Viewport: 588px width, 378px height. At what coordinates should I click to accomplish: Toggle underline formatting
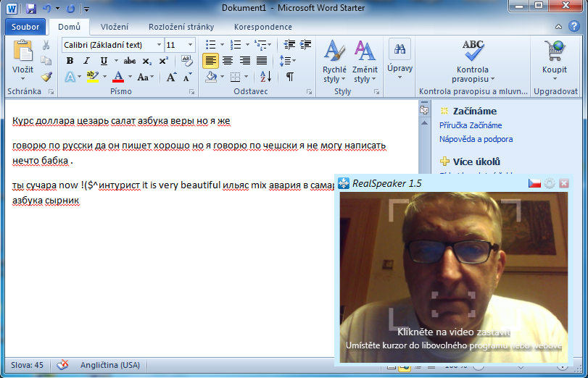tap(104, 61)
